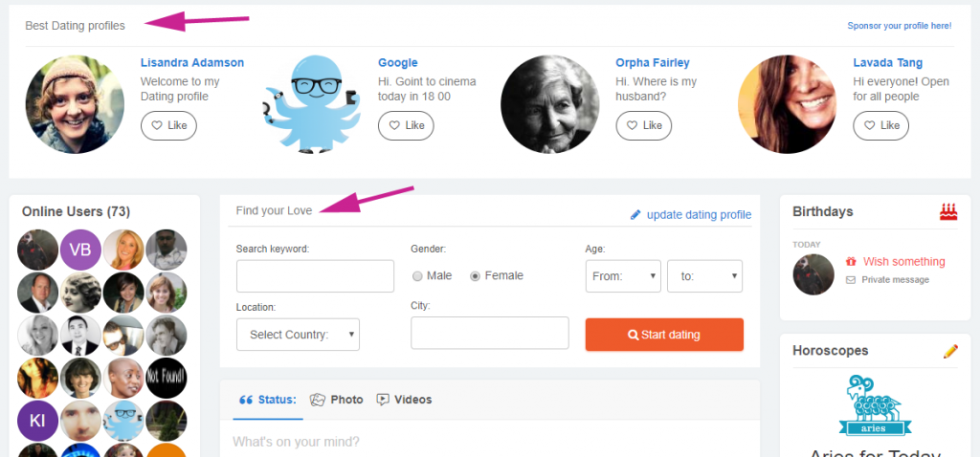Click the envelope icon for Private message
The height and width of the screenshot is (457, 980).
pos(851,280)
